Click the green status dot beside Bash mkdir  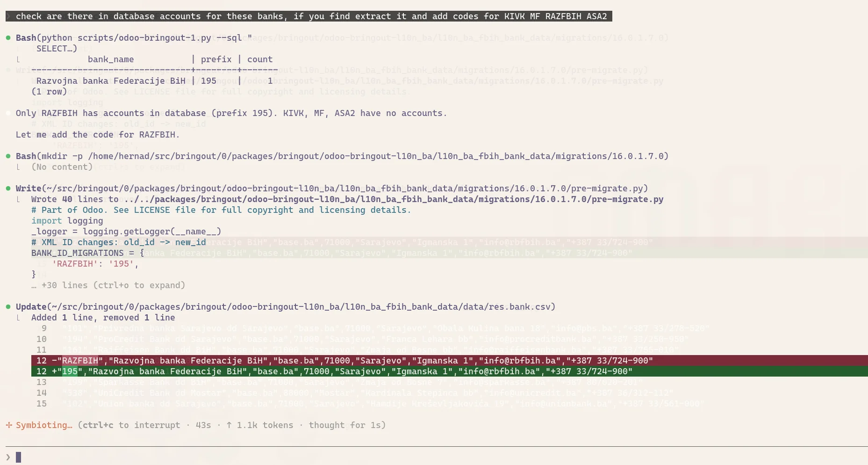click(8, 156)
